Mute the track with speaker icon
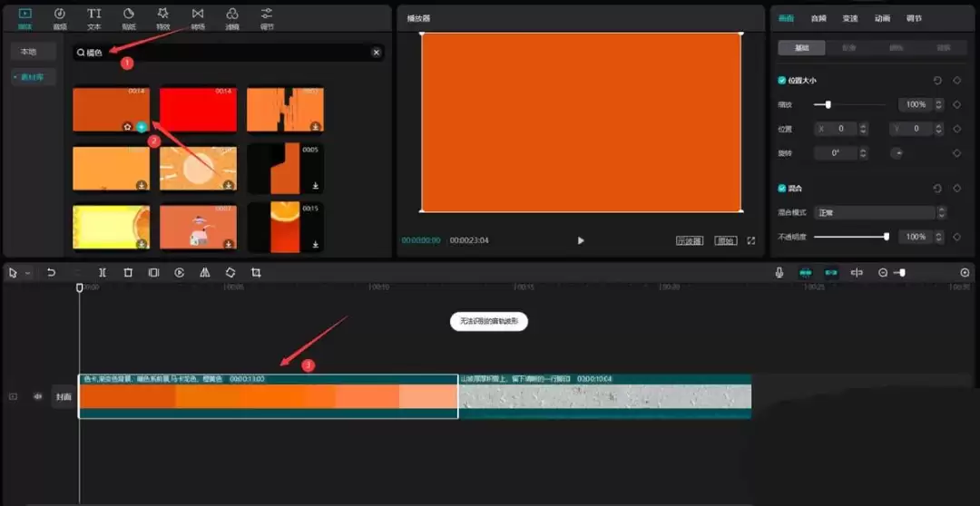 pyautogui.click(x=38, y=396)
